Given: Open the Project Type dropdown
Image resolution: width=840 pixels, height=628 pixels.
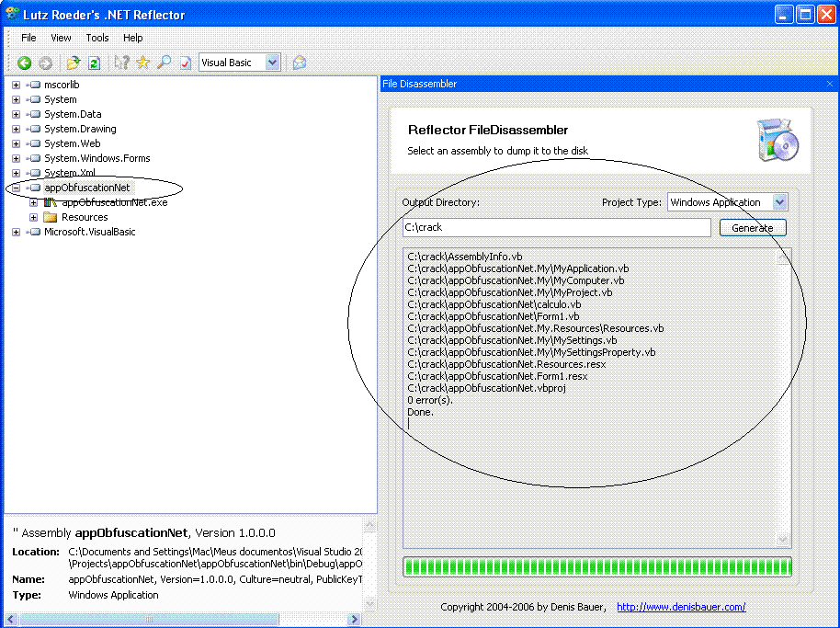Looking at the screenshot, I should click(x=779, y=202).
